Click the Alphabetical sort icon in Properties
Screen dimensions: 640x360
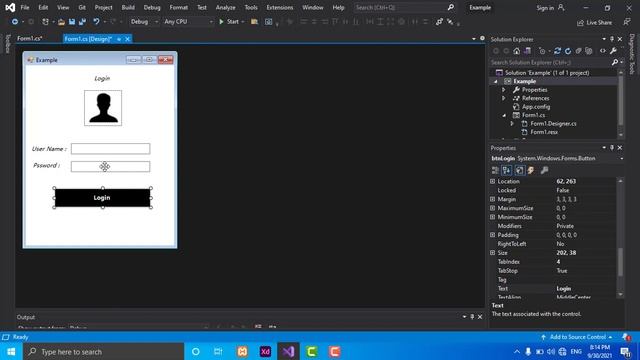pos(507,170)
